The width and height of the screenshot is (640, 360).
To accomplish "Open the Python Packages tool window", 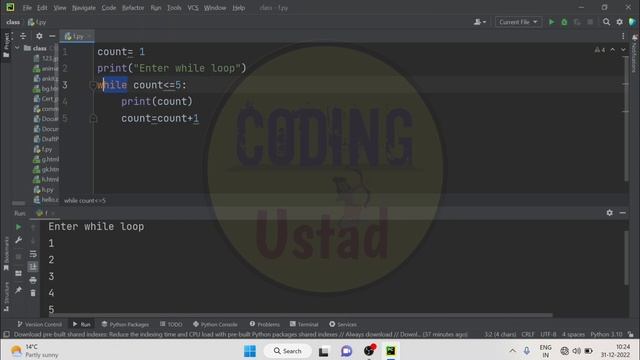I will (125, 324).
